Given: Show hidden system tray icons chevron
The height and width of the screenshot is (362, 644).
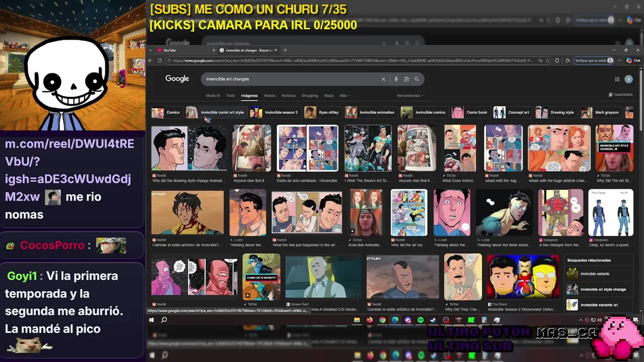Looking at the screenshot, I should pos(581,320).
